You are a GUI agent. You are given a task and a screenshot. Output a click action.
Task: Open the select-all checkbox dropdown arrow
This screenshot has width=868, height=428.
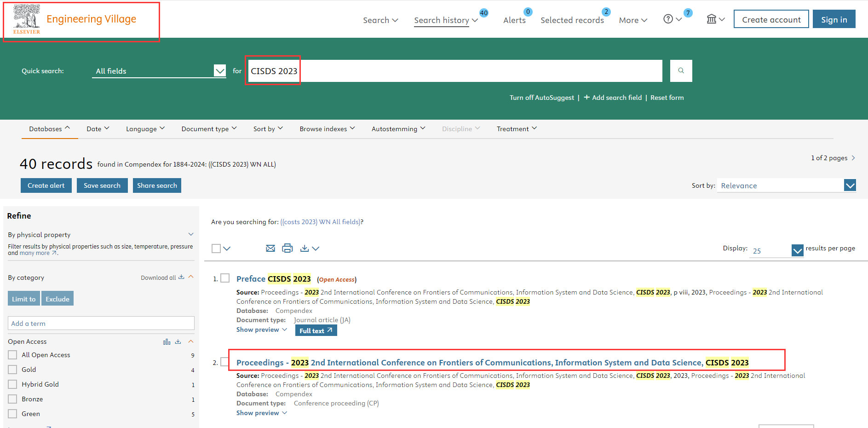click(227, 249)
